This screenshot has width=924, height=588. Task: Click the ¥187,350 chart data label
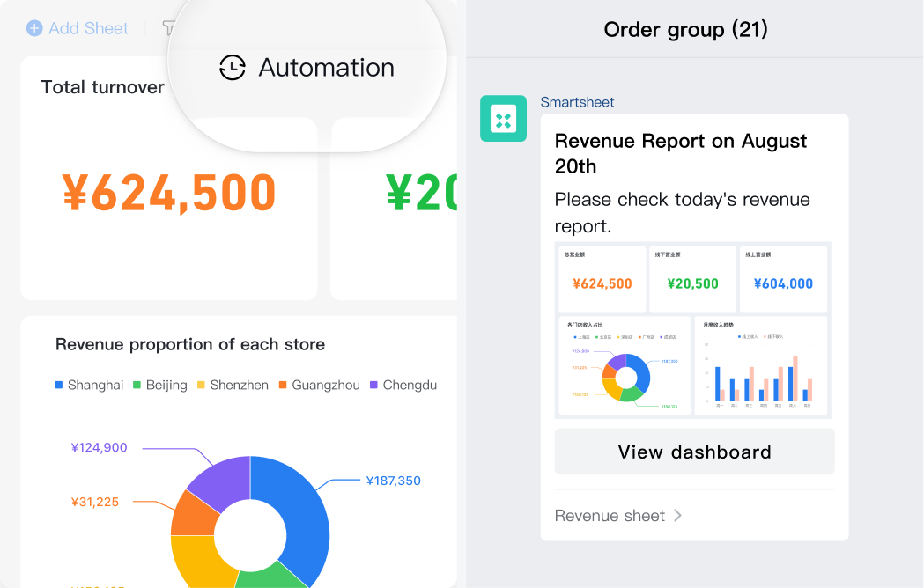point(393,481)
